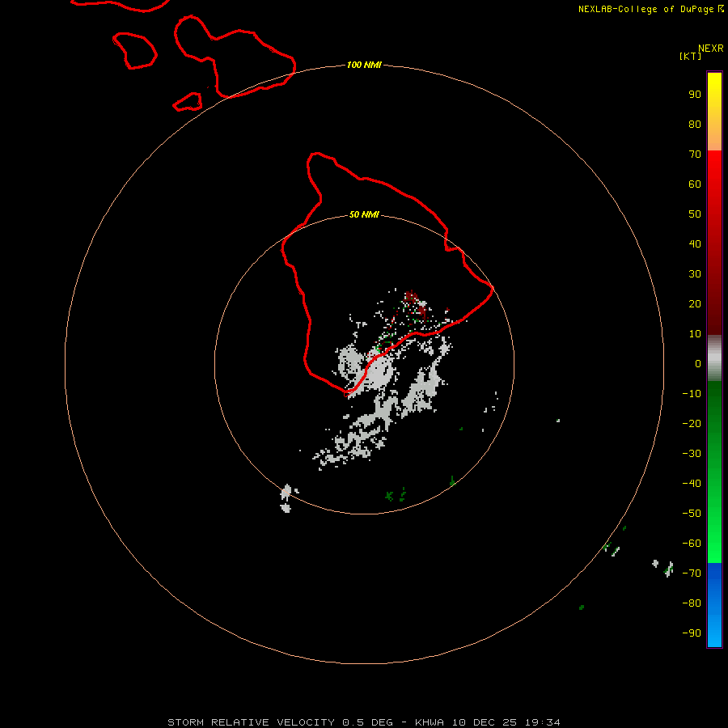Image resolution: width=728 pixels, height=728 pixels.
Task: Click the Storm Relative Velocity KHWA footer caption
Action: pos(364,722)
